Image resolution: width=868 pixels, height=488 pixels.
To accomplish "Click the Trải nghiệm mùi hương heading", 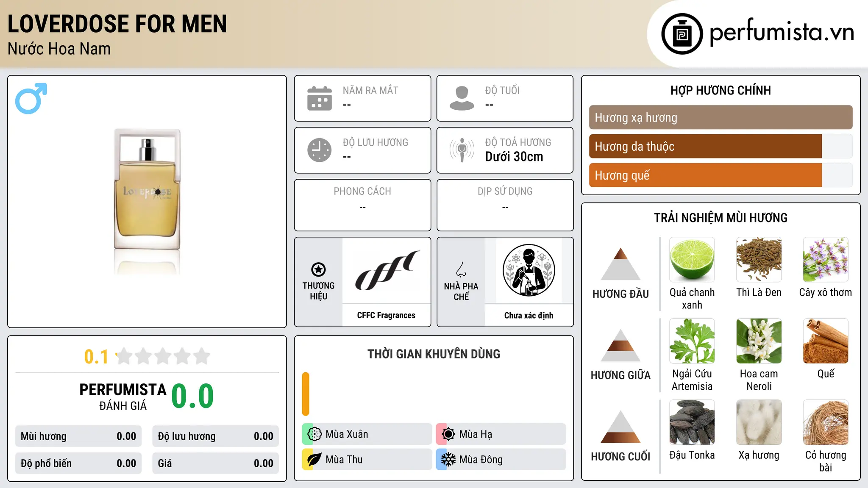I will coord(721,218).
